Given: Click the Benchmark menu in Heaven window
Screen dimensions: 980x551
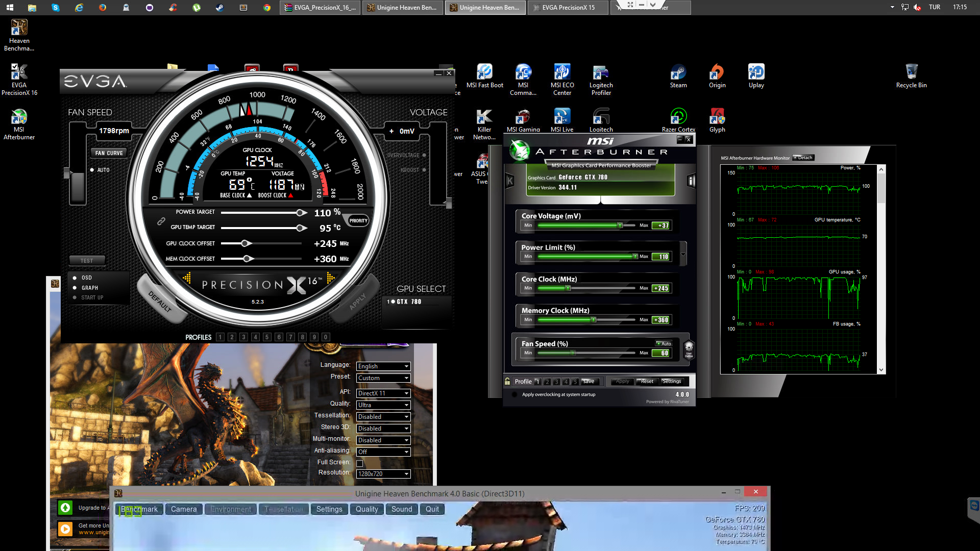Looking at the screenshot, I should click(139, 509).
